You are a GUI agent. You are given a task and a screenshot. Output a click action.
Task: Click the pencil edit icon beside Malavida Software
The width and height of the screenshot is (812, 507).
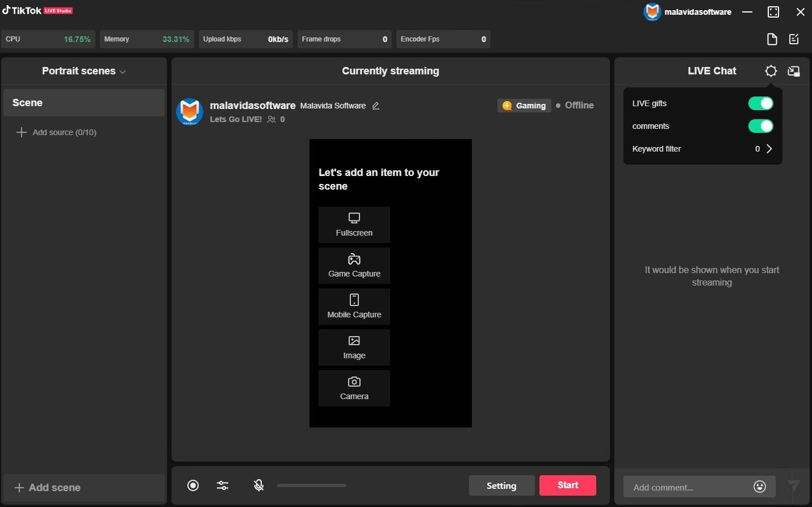(x=375, y=106)
